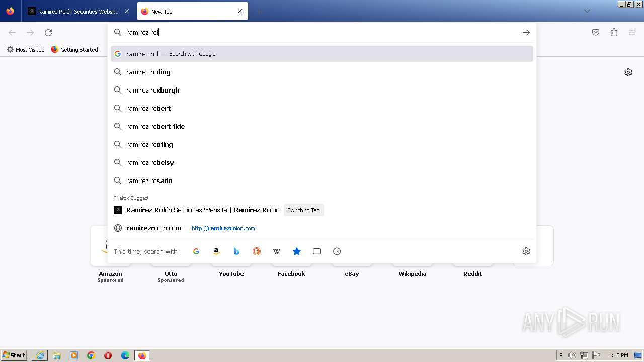Select the 'ramirez rosado' suggestion
644x362 pixels.
tap(322, 180)
